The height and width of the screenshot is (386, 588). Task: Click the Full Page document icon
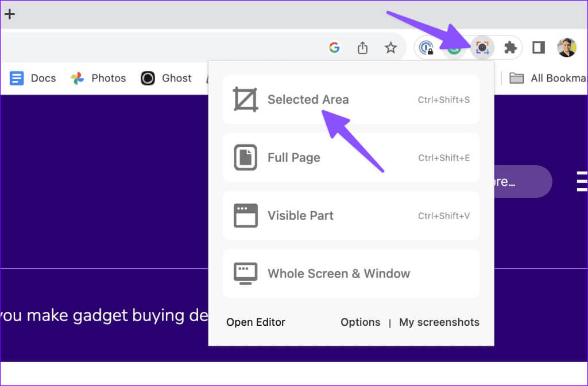[x=246, y=157]
